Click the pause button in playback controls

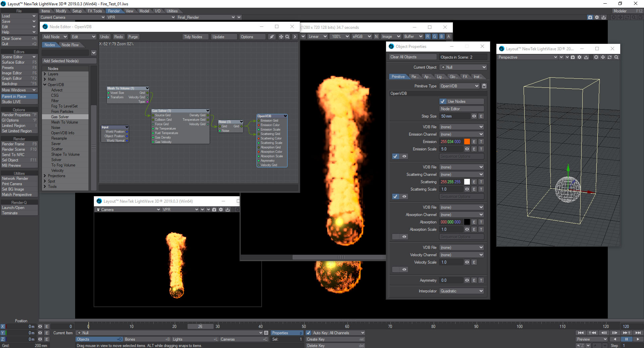point(626,339)
